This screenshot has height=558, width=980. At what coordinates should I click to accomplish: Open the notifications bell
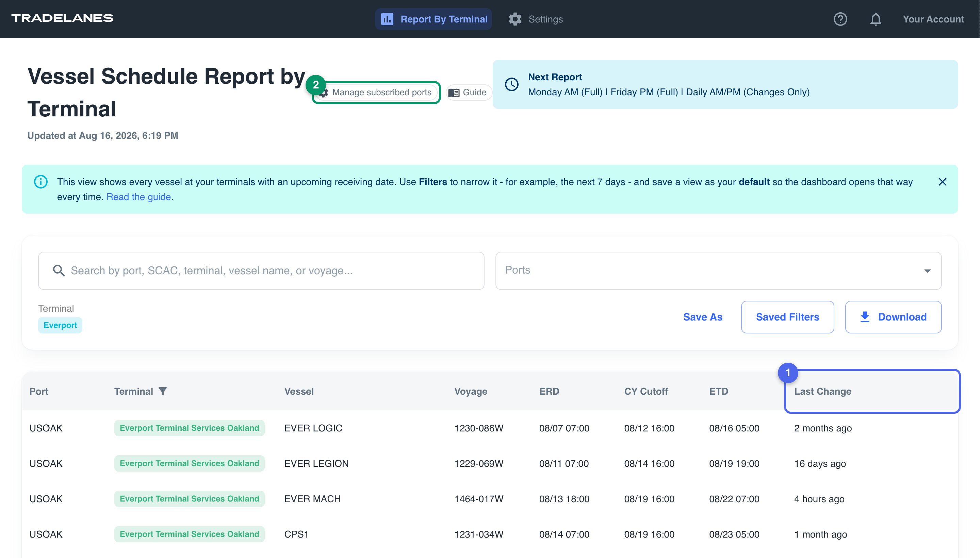(876, 19)
